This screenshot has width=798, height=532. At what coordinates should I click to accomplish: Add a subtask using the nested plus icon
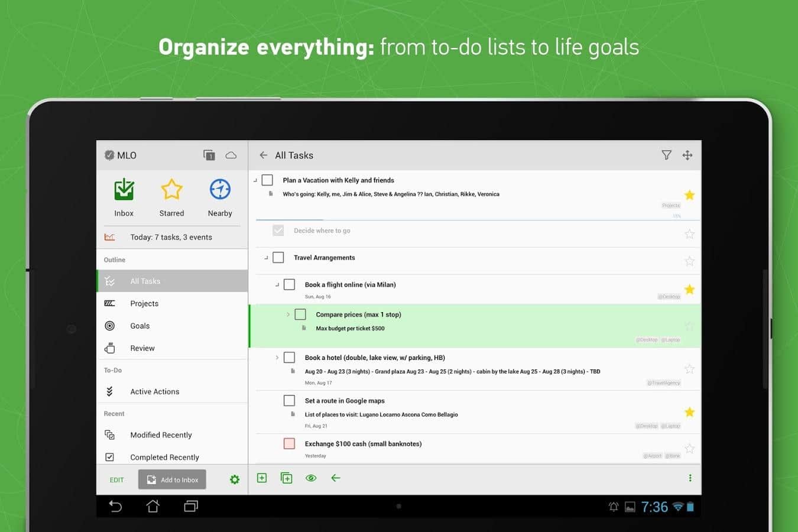(x=287, y=478)
